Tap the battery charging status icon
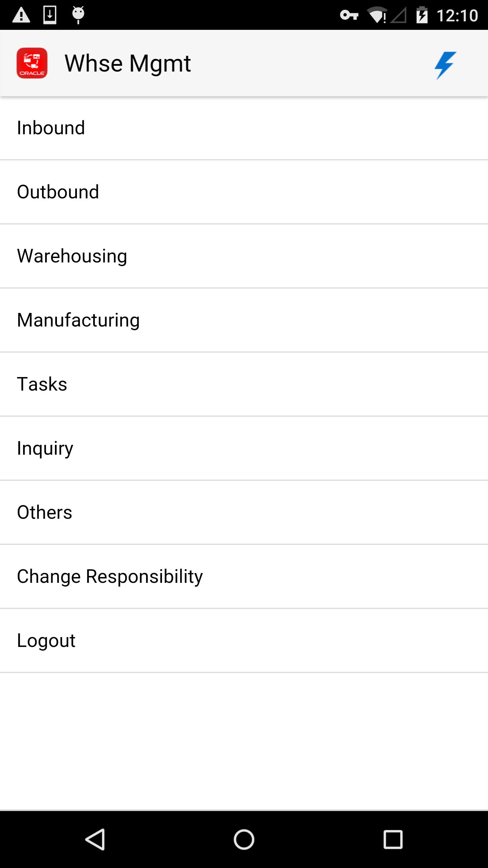Screen dimensions: 488x868 422,15
